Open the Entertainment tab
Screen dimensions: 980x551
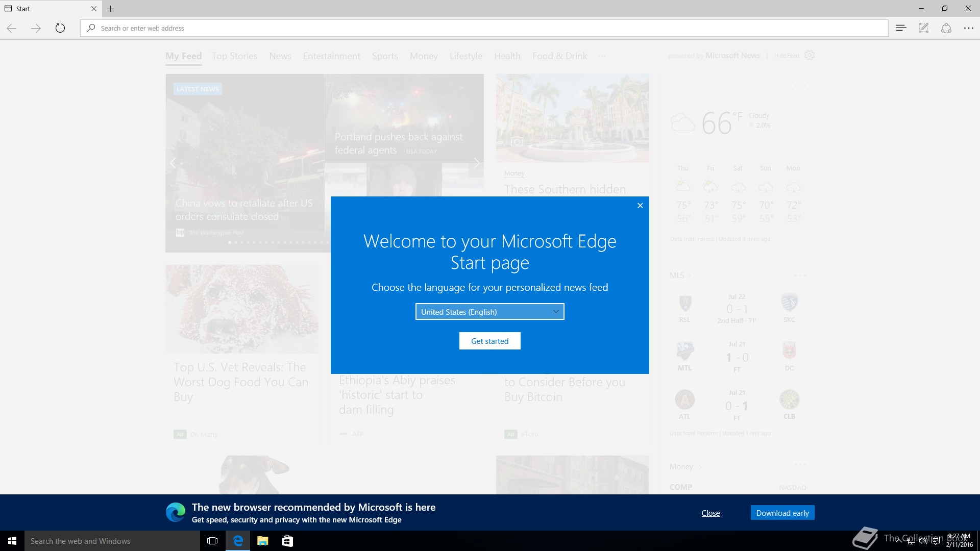pos(331,56)
